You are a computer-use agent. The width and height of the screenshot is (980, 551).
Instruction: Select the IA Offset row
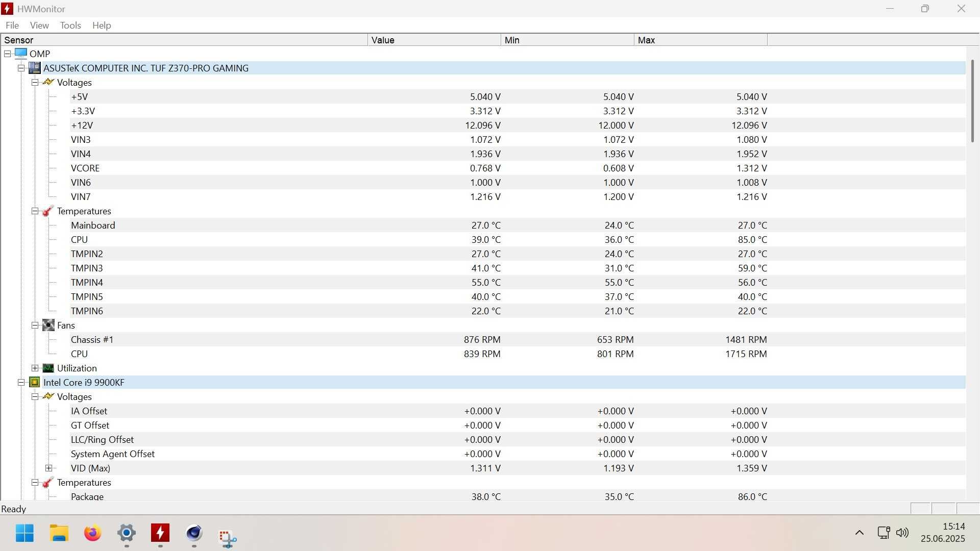518,411
